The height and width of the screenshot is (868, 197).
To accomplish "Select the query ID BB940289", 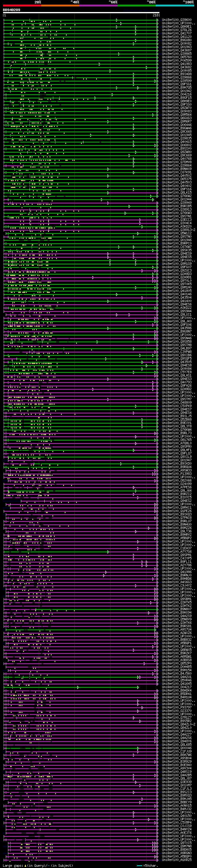I will click(11, 10).
